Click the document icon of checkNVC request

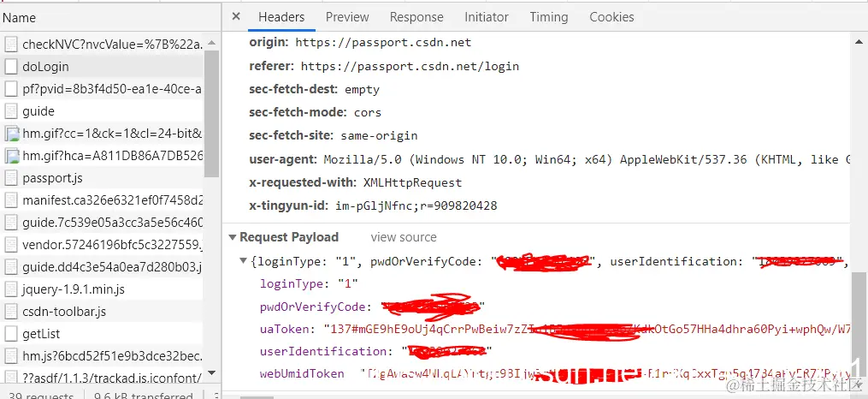pos(11,45)
